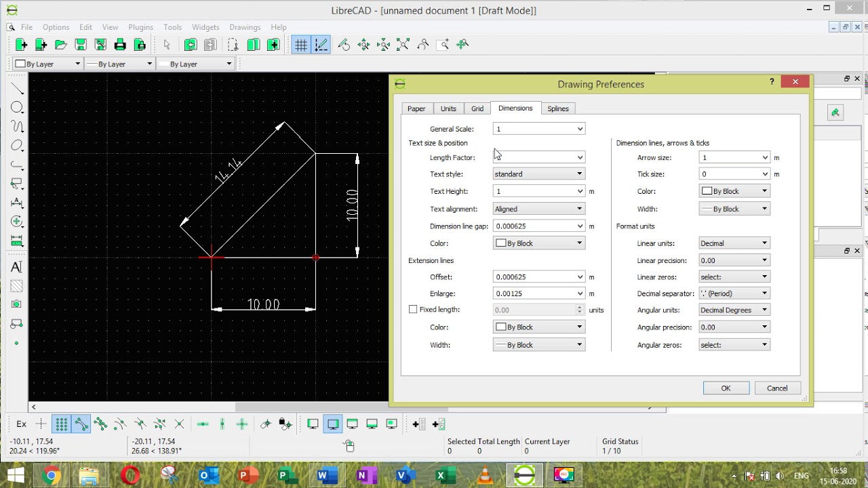Open a file with the folder icon
This screenshot has width=868, height=488.
click(60, 45)
